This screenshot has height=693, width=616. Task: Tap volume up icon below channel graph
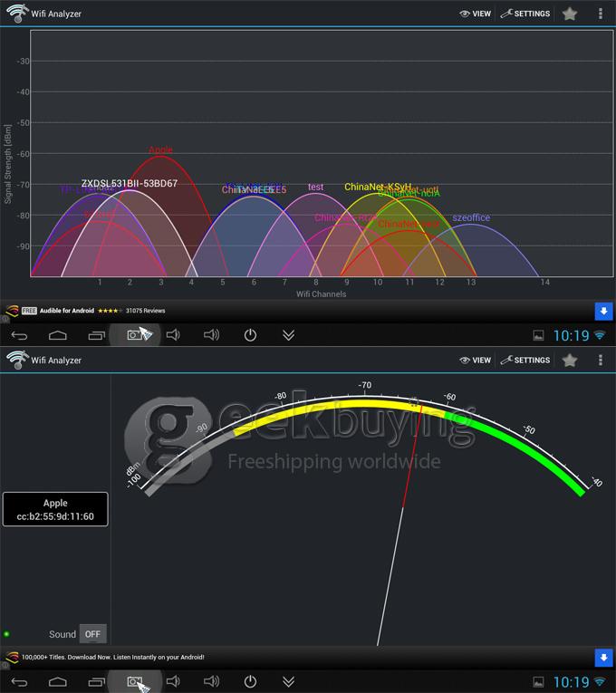(x=211, y=335)
